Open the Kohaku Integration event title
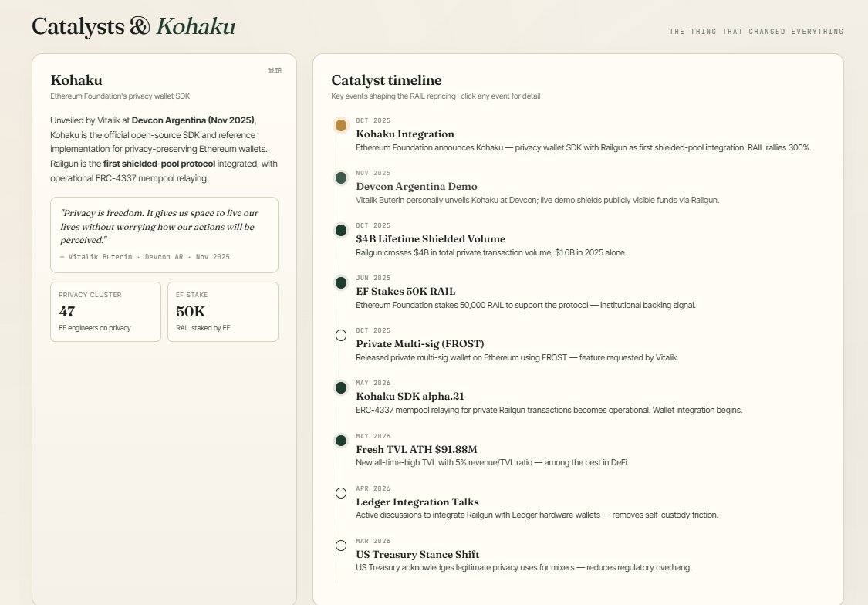 [x=404, y=134]
